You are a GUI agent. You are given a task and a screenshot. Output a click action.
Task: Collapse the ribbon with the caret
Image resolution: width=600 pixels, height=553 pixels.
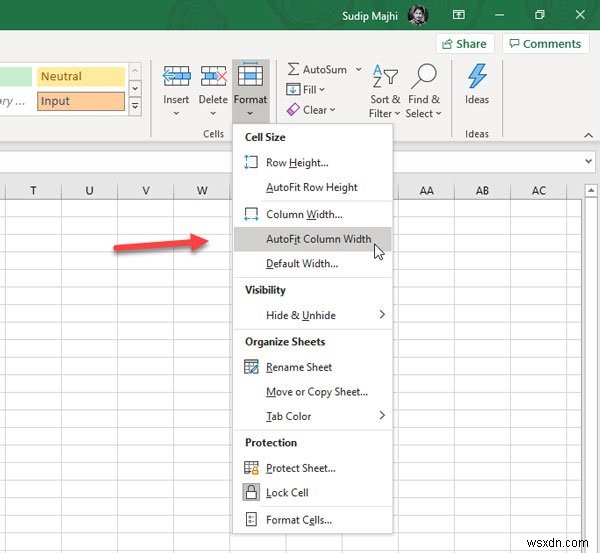point(589,135)
